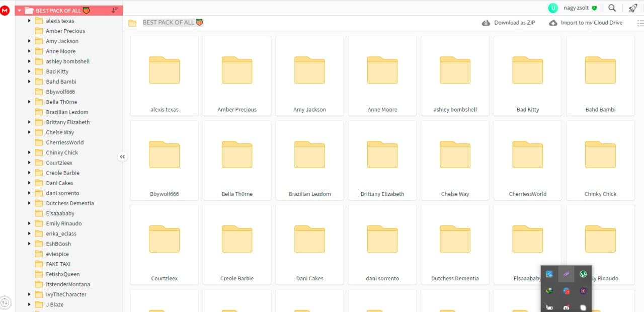Expand the Dani Cakes tree node

(x=29, y=183)
